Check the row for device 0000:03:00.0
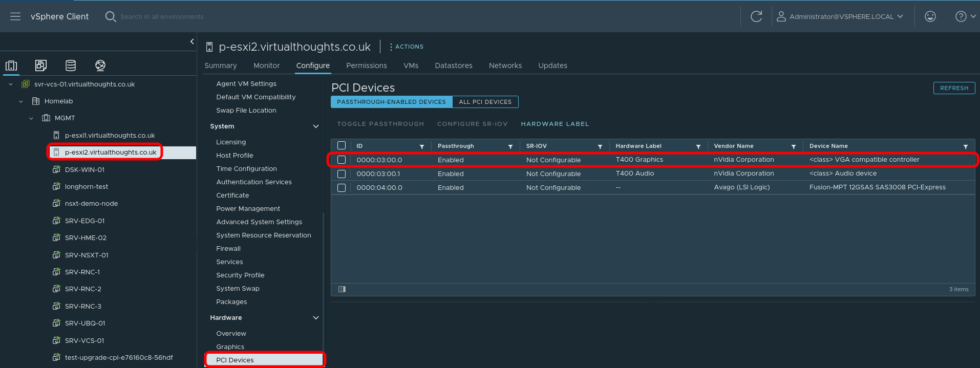Viewport: 980px width, 368px height. (342, 160)
